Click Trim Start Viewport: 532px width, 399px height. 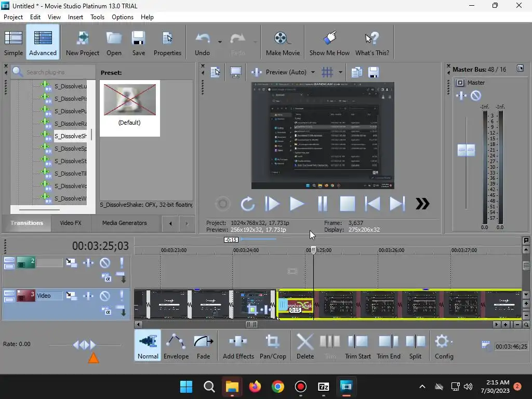click(358, 347)
